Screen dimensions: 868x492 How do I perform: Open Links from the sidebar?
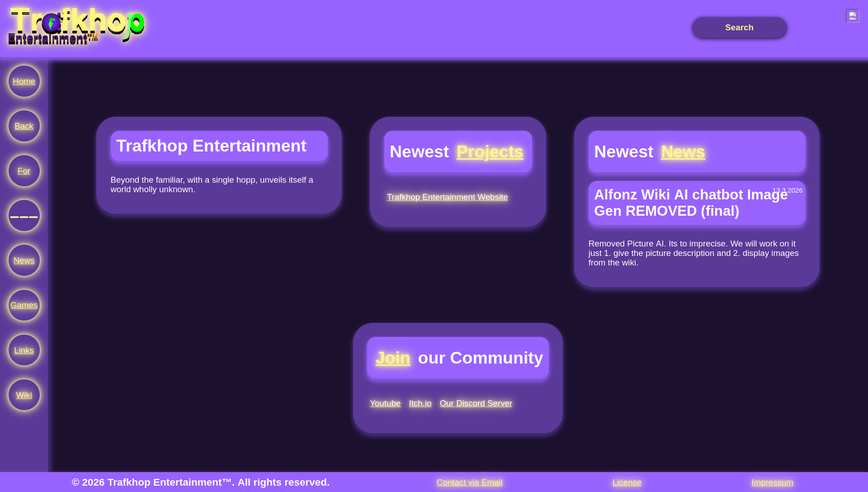click(24, 350)
